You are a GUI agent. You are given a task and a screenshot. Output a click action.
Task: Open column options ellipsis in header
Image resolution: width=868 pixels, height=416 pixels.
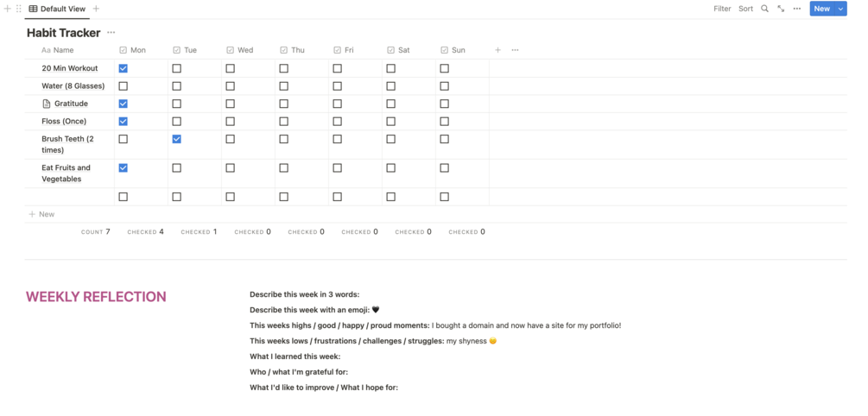pyautogui.click(x=515, y=50)
